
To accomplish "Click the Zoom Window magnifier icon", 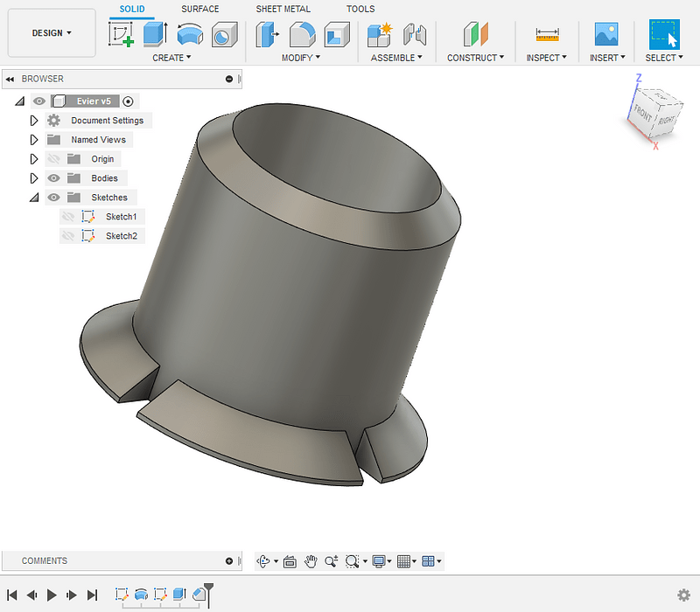I will tap(353, 561).
